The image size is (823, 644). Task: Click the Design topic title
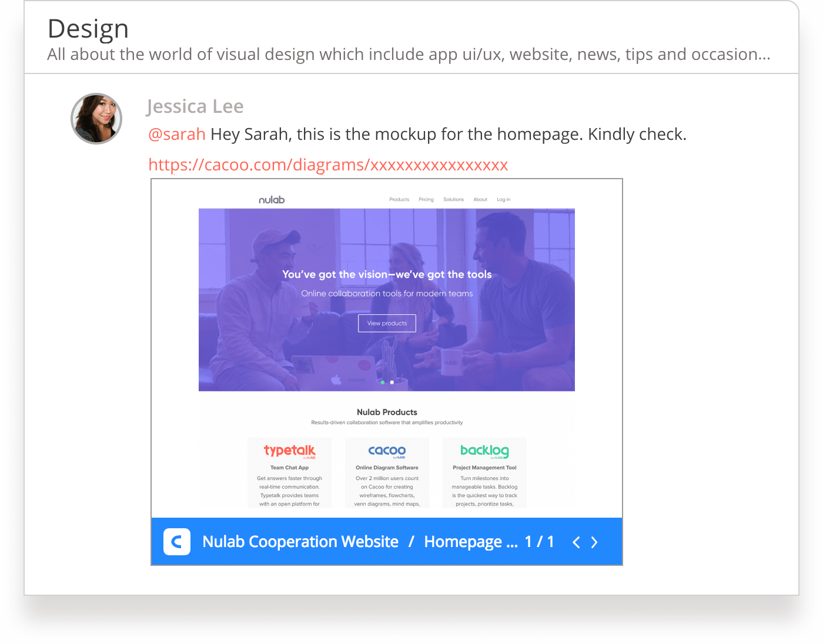88,29
